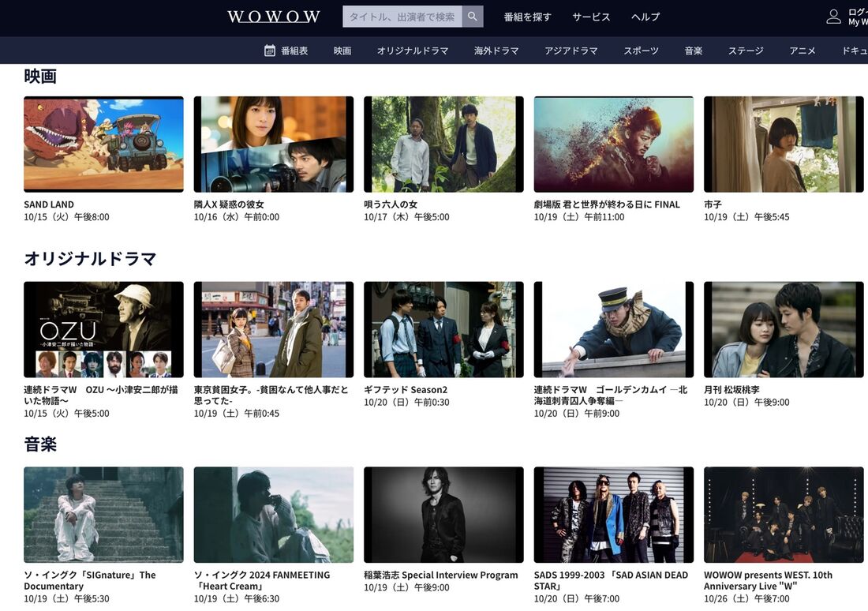
Task: Select the アニメ navigation tab
Action: coord(803,51)
